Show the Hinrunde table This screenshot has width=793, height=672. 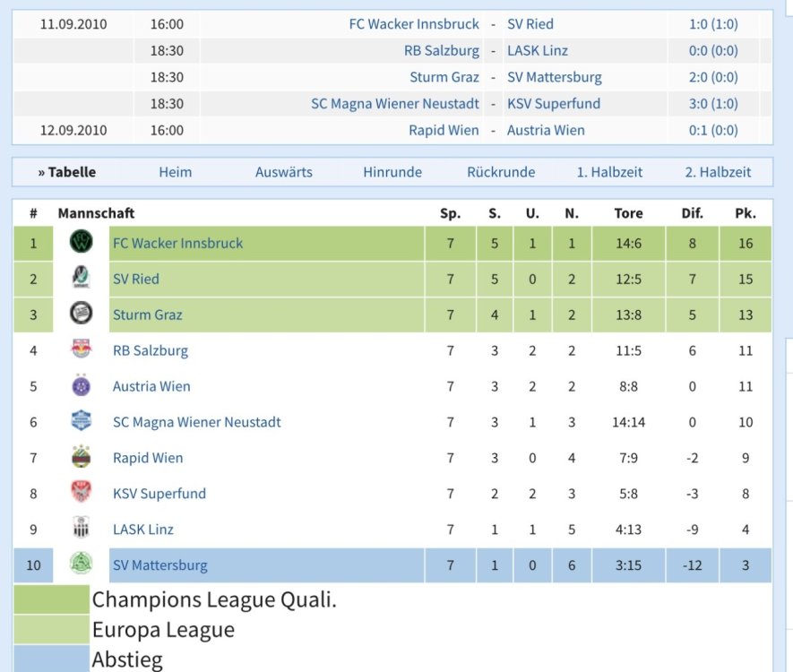click(x=392, y=172)
